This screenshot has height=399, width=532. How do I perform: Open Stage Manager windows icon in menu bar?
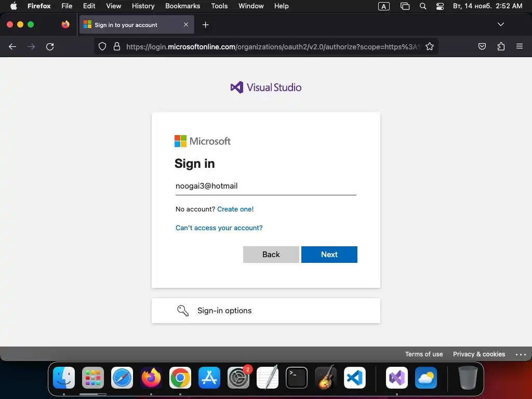(405, 6)
